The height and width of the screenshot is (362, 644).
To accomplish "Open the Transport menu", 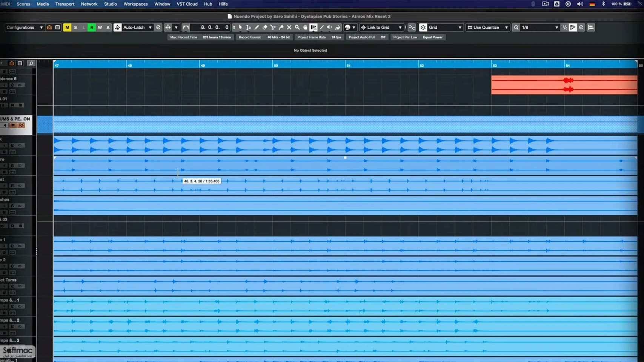I will pyautogui.click(x=65, y=4).
